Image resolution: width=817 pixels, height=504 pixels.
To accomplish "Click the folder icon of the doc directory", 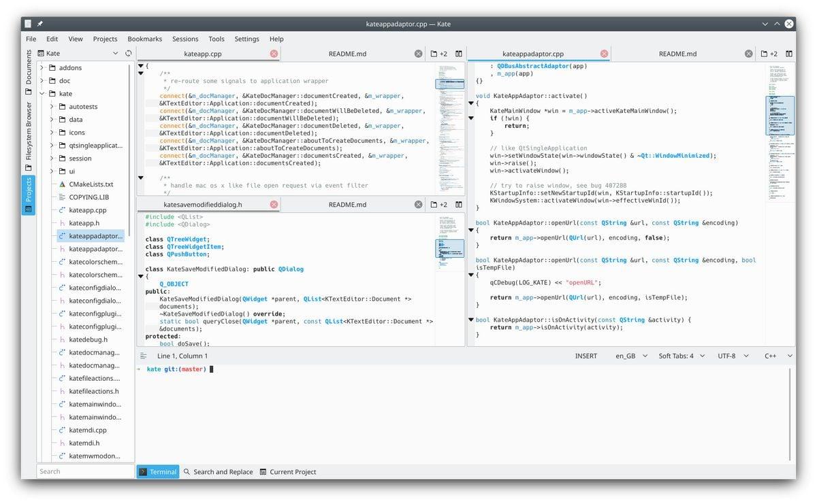I will (x=52, y=81).
